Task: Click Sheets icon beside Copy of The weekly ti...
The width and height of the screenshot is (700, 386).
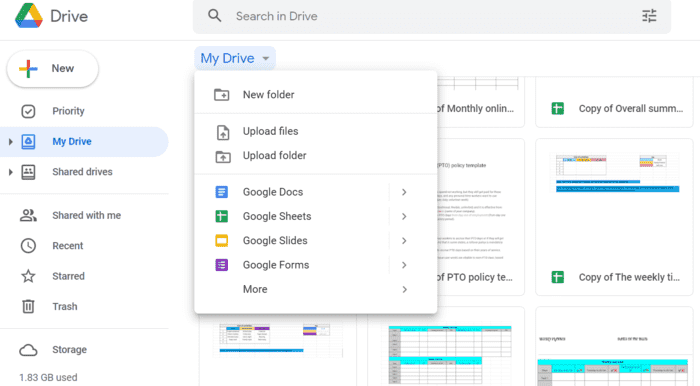Action: (x=558, y=277)
